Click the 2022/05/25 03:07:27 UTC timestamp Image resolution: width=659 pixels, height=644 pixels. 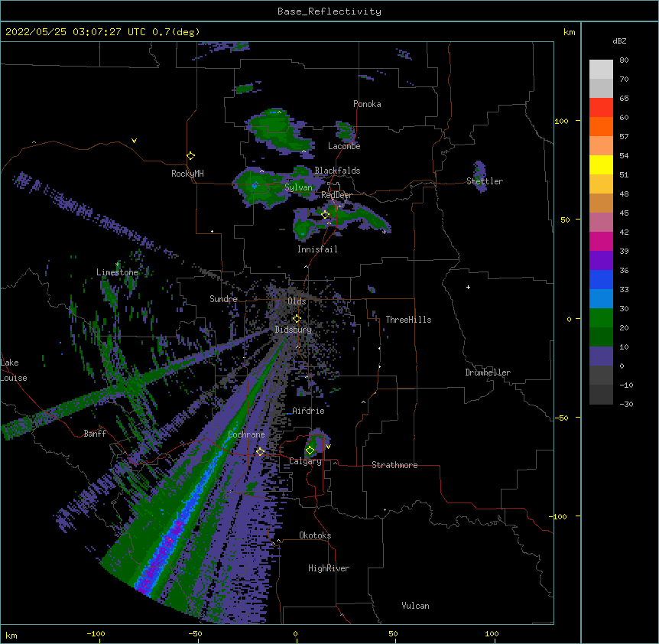(75, 32)
